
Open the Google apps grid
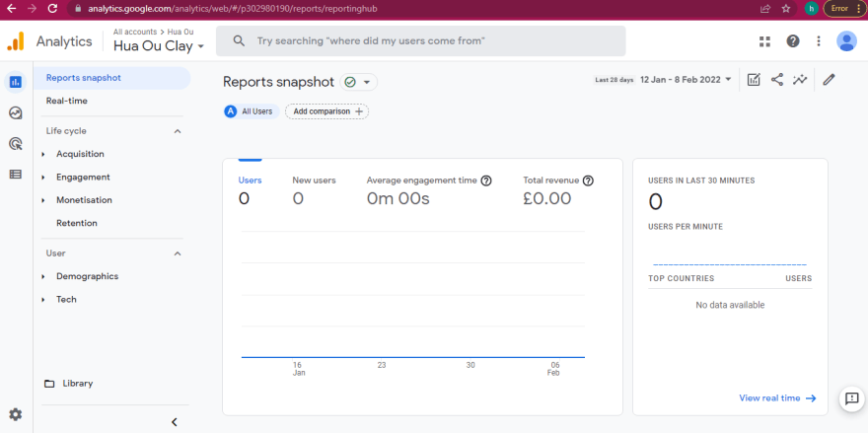(765, 41)
